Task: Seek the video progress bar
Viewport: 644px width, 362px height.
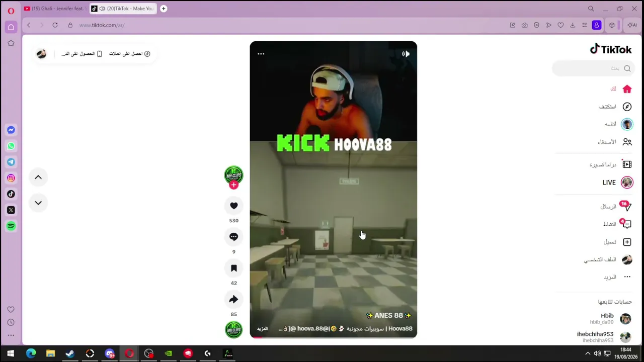Action: pyautogui.click(x=333, y=337)
